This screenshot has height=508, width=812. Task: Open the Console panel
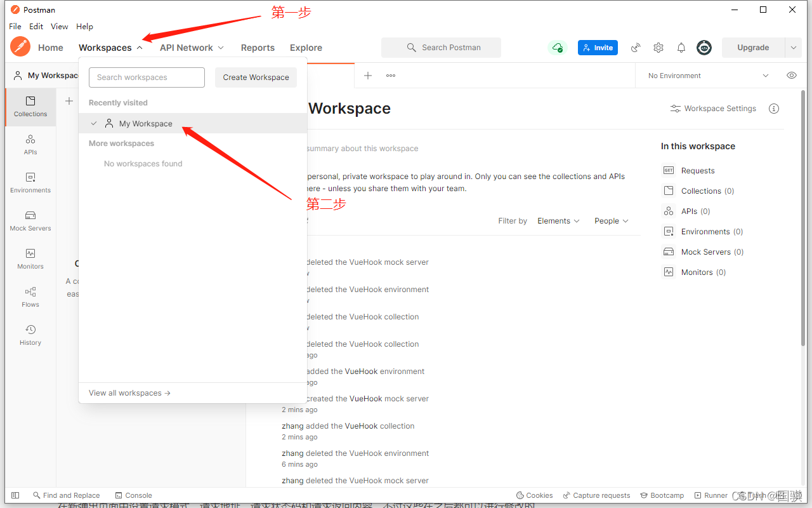coord(134,495)
